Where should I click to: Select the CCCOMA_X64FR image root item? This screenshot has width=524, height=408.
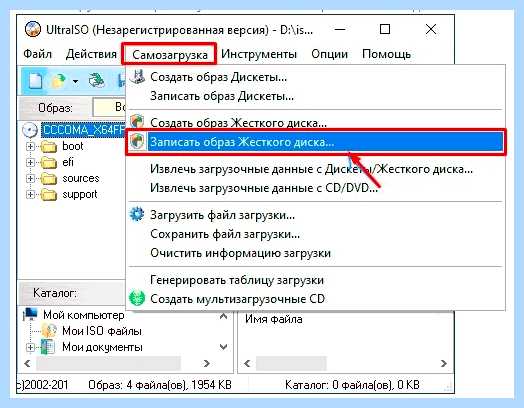click(84, 130)
